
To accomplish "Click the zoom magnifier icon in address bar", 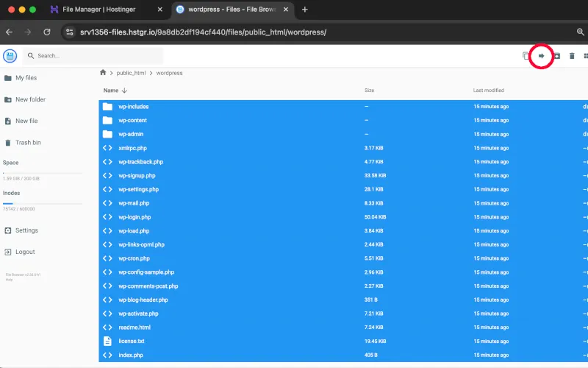I will click(x=580, y=32).
